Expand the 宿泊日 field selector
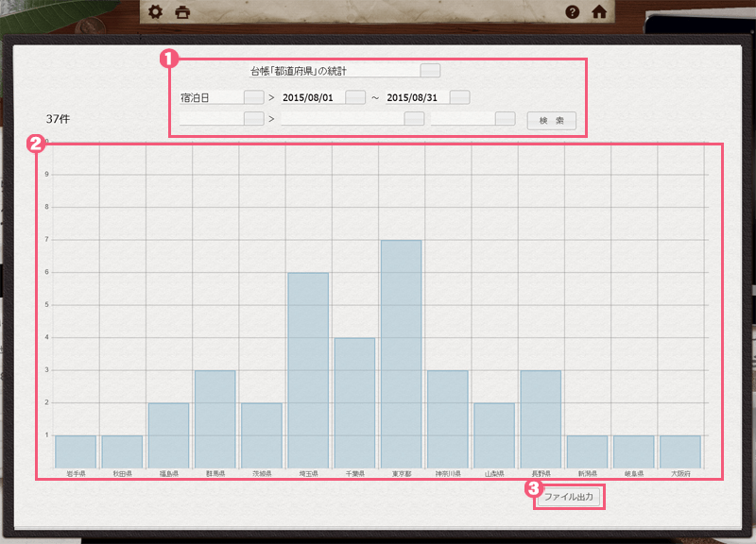This screenshot has height=544, width=756. click(253, 97)
